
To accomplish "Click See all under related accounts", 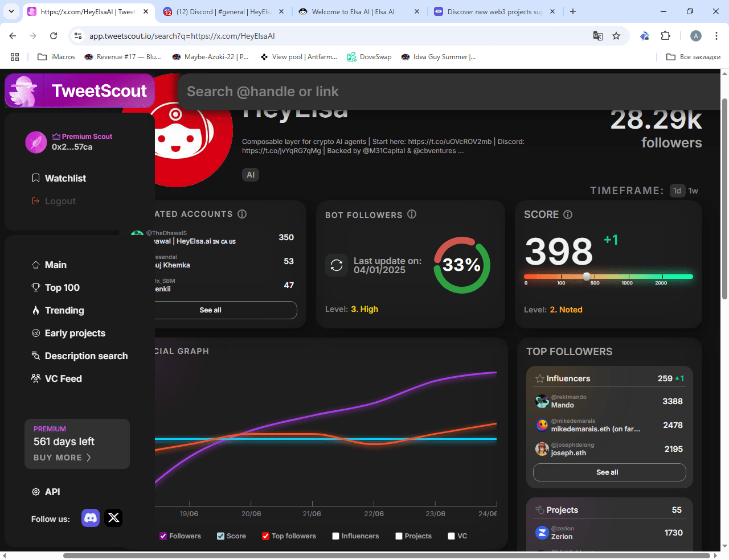I will coord(225,310).
